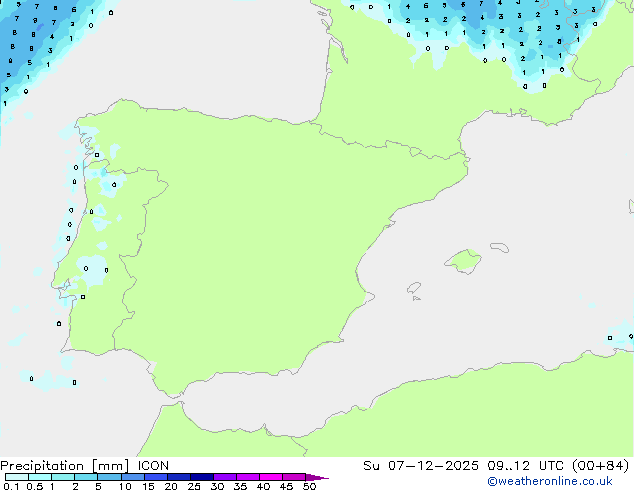
Task: Click the 40–45 mm magenta legend swatch
Action: 271,477
